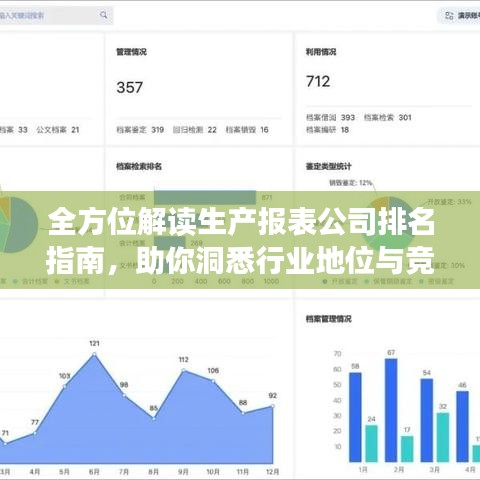Click the 85 data point for 8月

point(154,417)
